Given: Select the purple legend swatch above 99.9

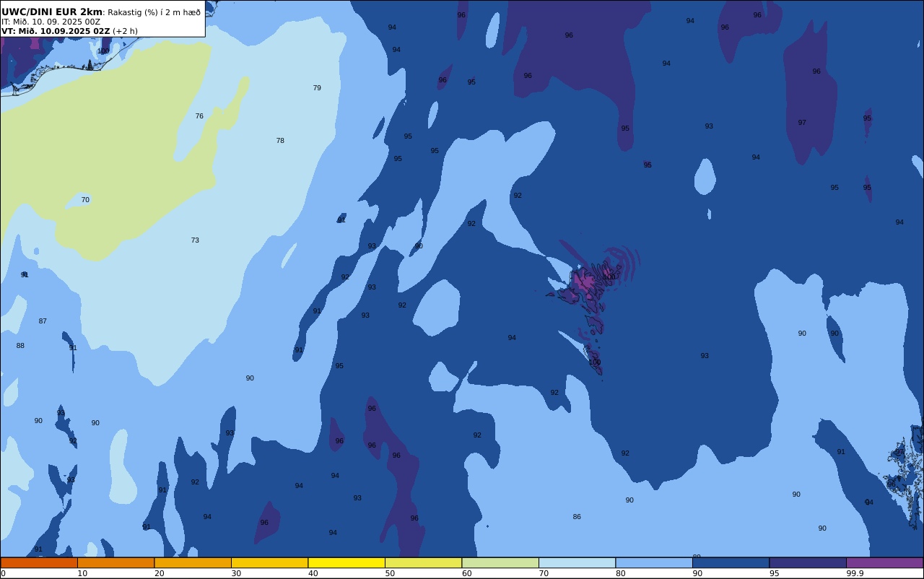Looking at the screenshot, I should pos(884,562).
